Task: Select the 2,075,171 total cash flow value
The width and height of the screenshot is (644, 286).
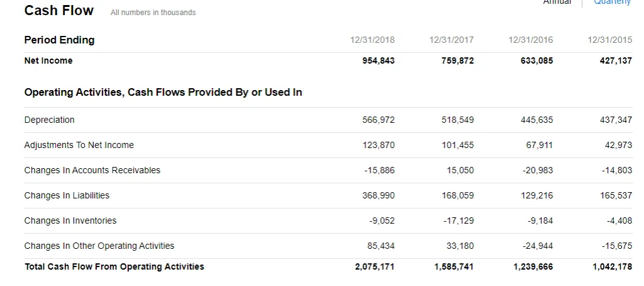Action: point(375,266)
